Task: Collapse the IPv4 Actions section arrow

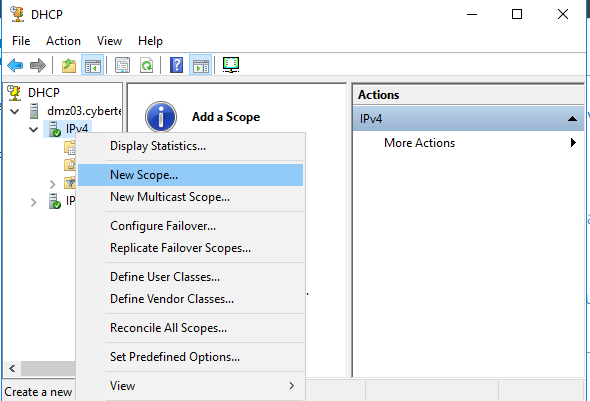Action: tap(572, 119)
